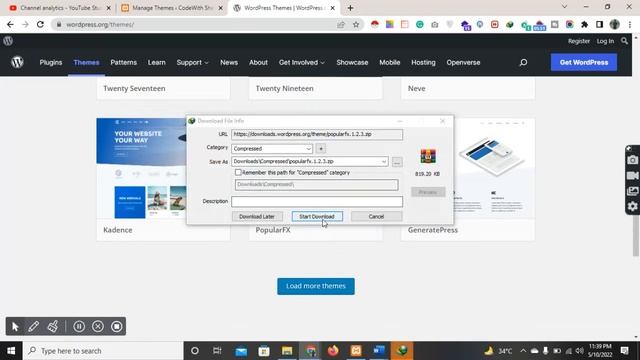The image size is (640, 360).
Task: Open Task View on taskbar
Action: point(217,351)
